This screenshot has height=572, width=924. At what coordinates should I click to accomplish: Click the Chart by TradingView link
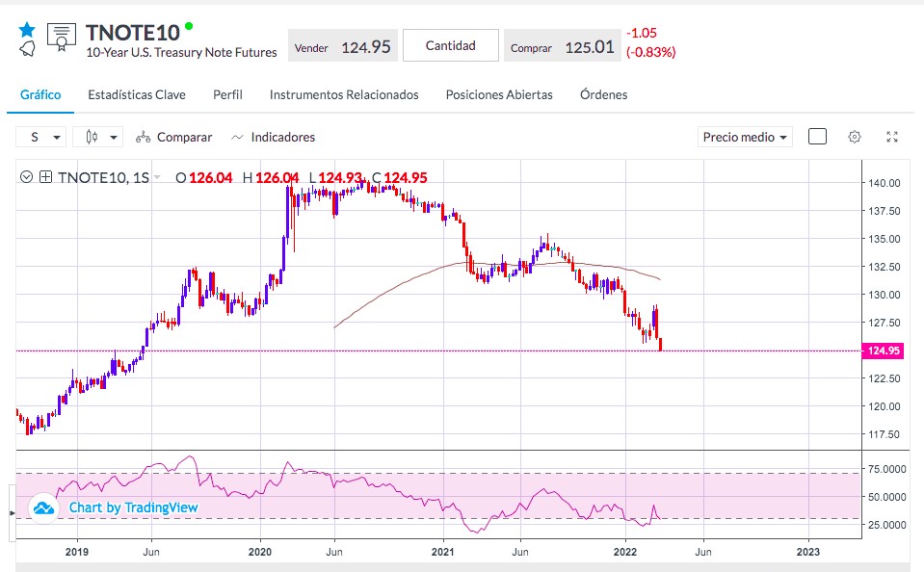click(x=133, y=507)
